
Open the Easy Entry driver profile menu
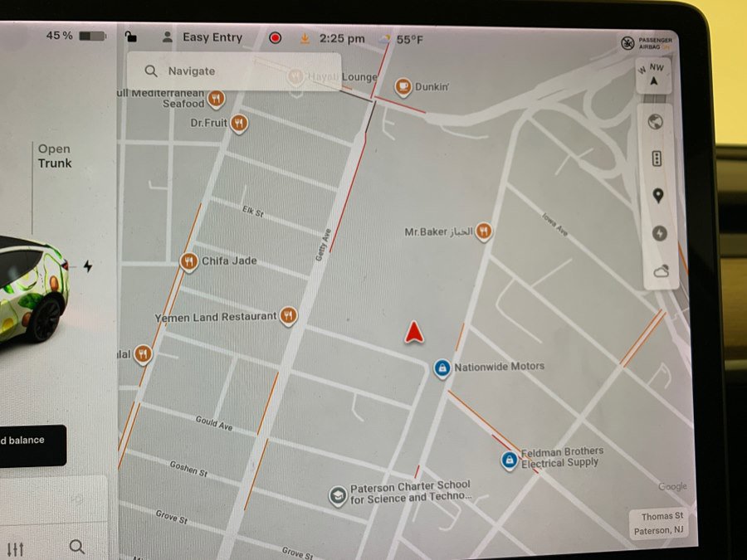pyautogui.click(x=203, y=37)
